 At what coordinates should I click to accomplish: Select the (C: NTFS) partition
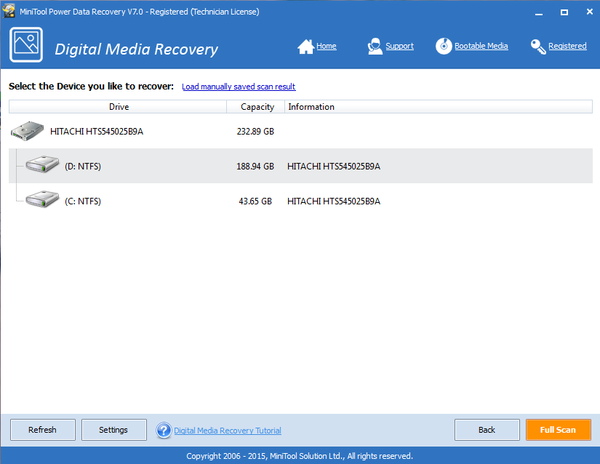click(x=301, y=201)
